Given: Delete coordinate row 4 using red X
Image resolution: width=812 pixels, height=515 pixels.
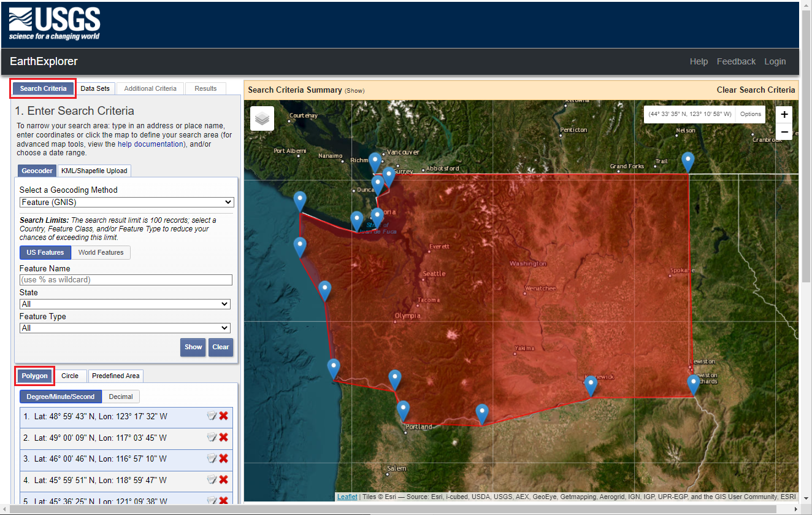Looking at the screenshot, I should (x=223, y=480).
